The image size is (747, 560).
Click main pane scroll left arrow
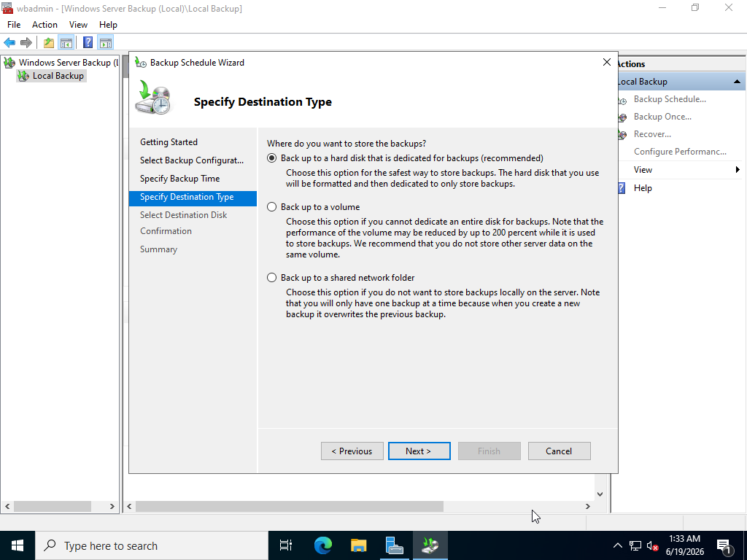pyautogui.click(x=129, y=506)
